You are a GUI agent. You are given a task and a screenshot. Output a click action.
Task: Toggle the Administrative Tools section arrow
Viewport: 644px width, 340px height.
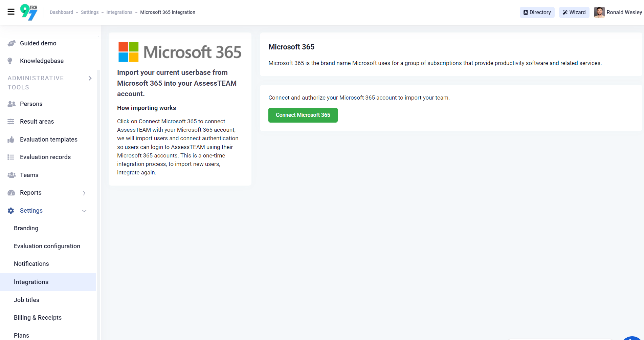click(90, 78)
